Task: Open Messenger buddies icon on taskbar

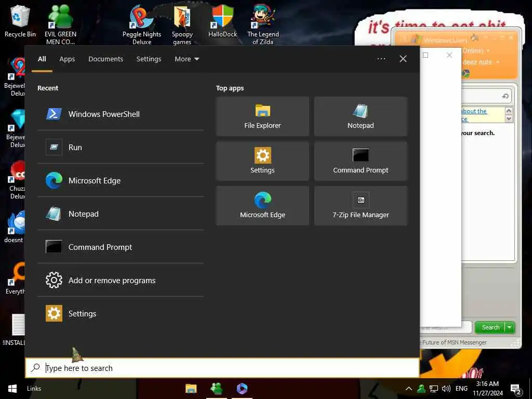Action: [x=217, y=389]
